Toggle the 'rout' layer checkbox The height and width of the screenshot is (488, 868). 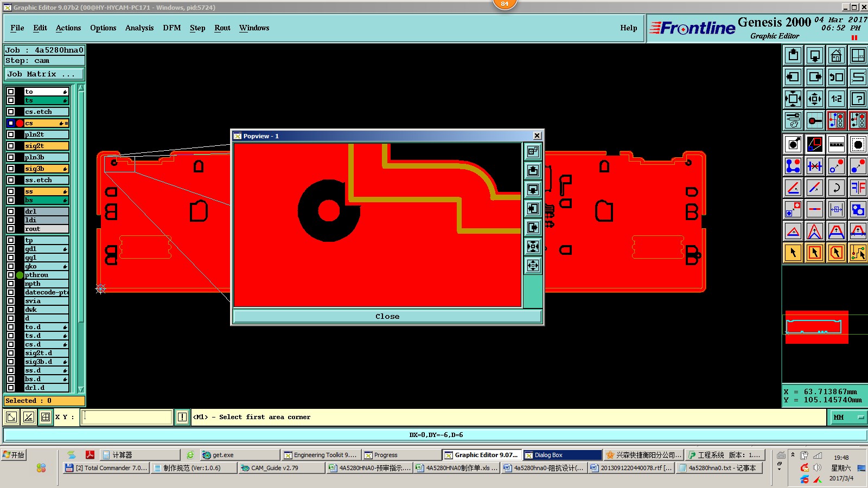11,229
